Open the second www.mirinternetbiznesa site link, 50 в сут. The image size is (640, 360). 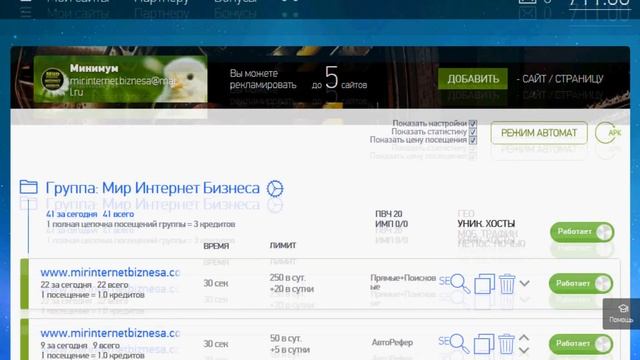110,333
